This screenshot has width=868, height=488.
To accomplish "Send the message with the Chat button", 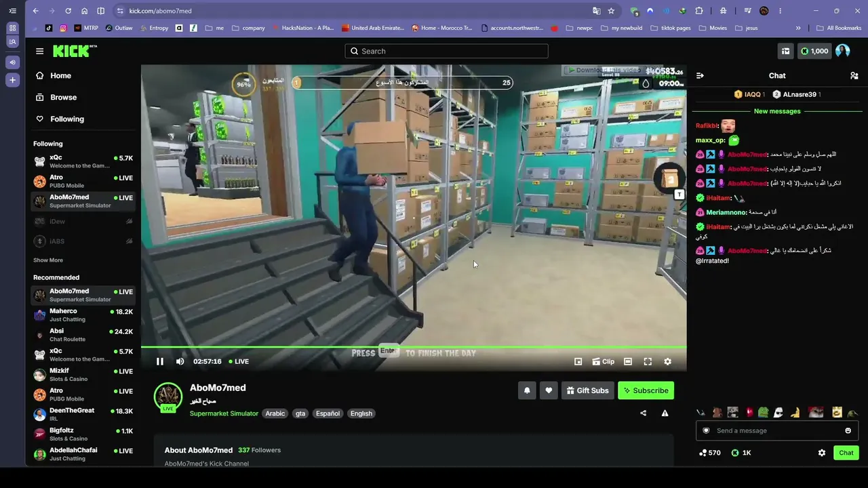I will tap(846, 453).
